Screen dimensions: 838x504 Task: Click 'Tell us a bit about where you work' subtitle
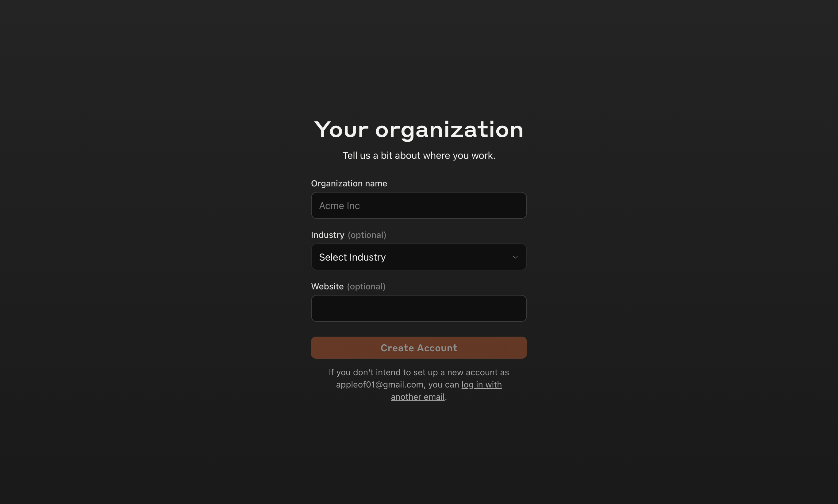pos(418,155)
